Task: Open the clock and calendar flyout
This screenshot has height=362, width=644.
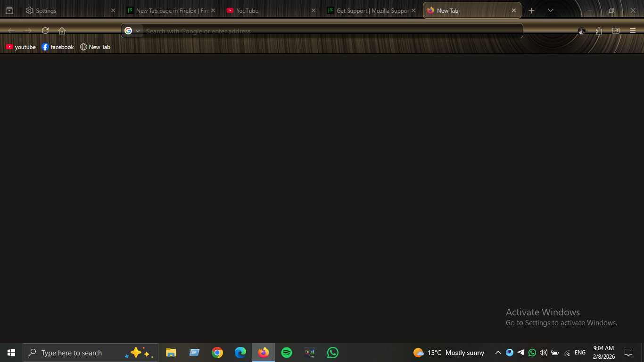Action: coord(603,353)
